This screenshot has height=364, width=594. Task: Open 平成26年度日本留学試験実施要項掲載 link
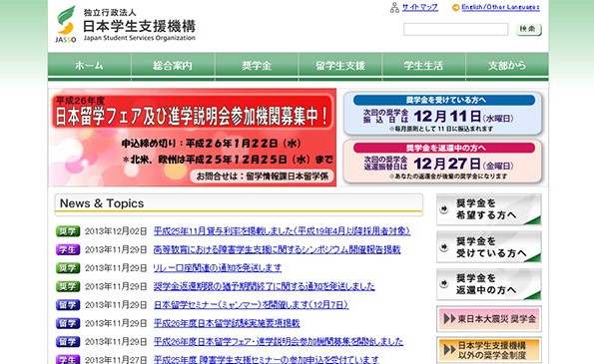(227, 323)
